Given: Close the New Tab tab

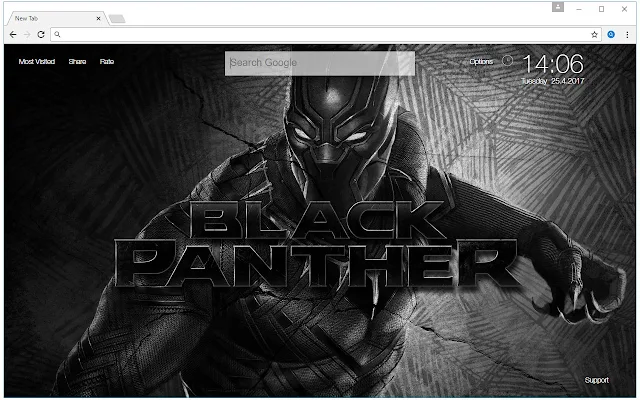Looking at the screenshot, I should [x=98, y=18].
